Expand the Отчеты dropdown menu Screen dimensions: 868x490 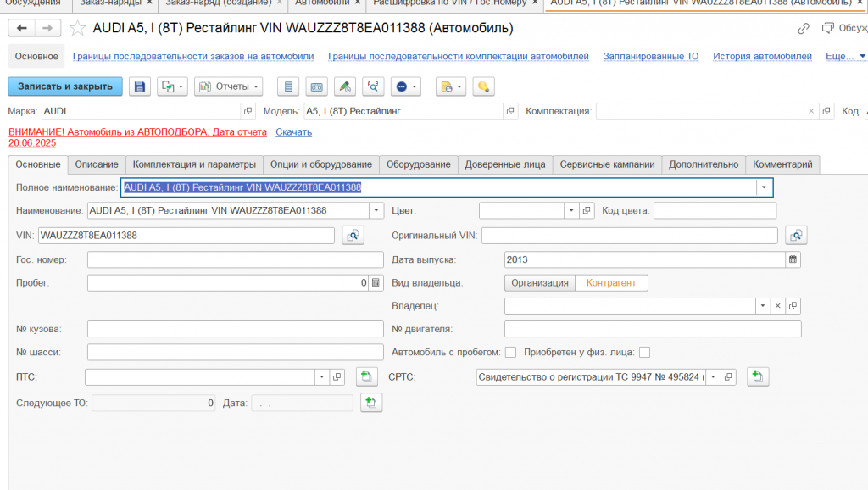pyautogui.click(x=228, y=86)
